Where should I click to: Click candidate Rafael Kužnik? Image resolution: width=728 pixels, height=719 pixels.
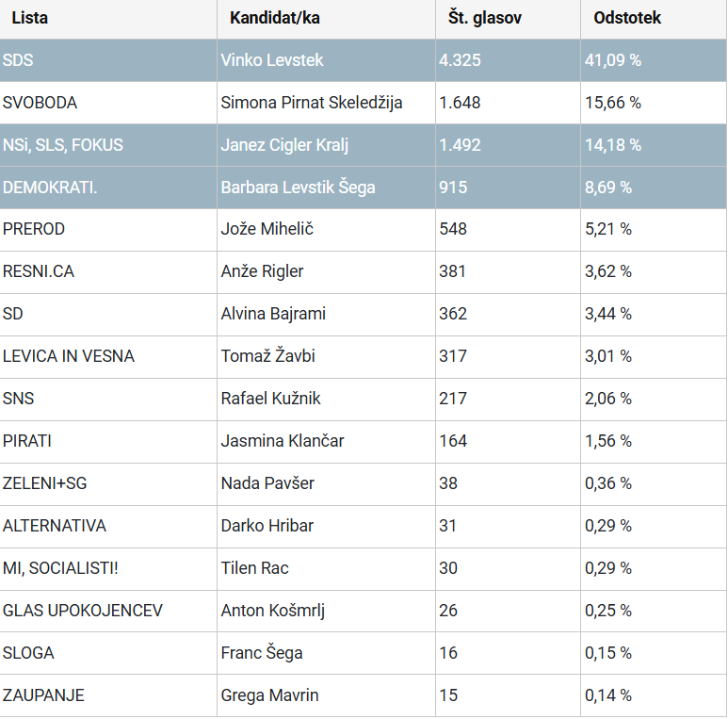click(x=270, y=399)
